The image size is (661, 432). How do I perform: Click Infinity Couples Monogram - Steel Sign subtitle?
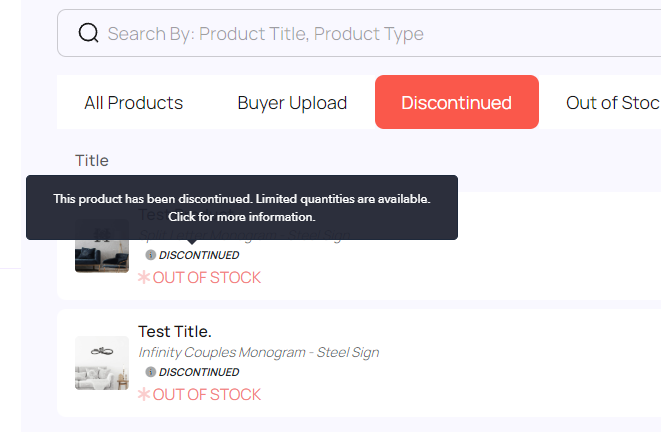(259, 352)
